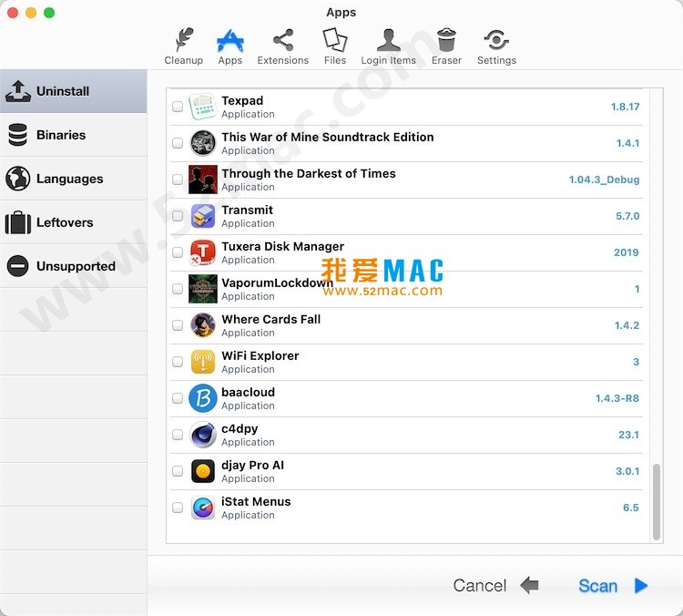Click Through the Darkest of Times icon
This screenshot has width=683, height=616.
pyautogui.click(x=202, y=180)
